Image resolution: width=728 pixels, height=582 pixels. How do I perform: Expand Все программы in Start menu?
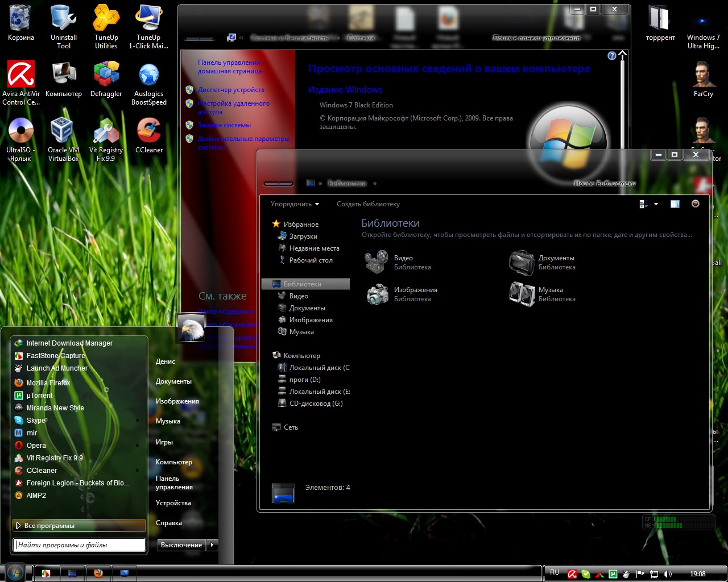click(x=79, y=526)
